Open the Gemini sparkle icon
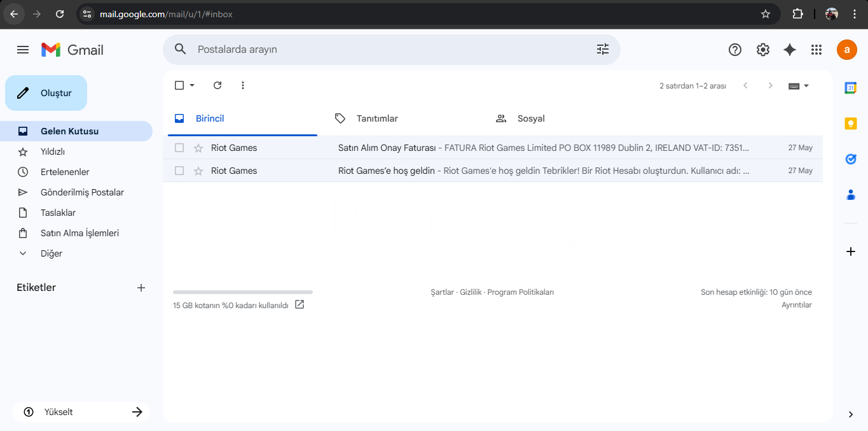This screenshot has height=431, width=868. click(790, 50)
